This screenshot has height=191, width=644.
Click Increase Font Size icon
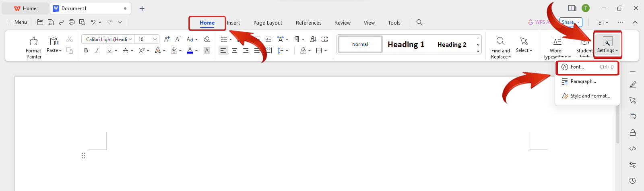pyautogui.click(x=167, y=39)
